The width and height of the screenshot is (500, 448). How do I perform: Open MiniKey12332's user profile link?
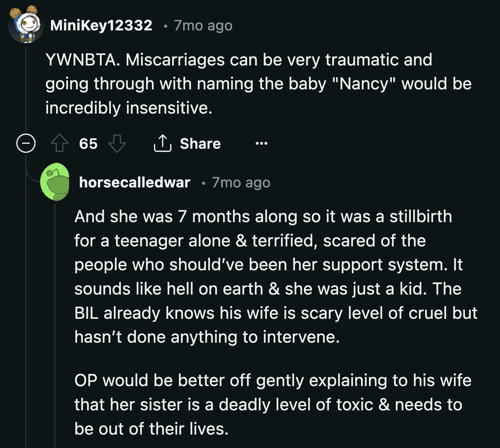(101, 25)
